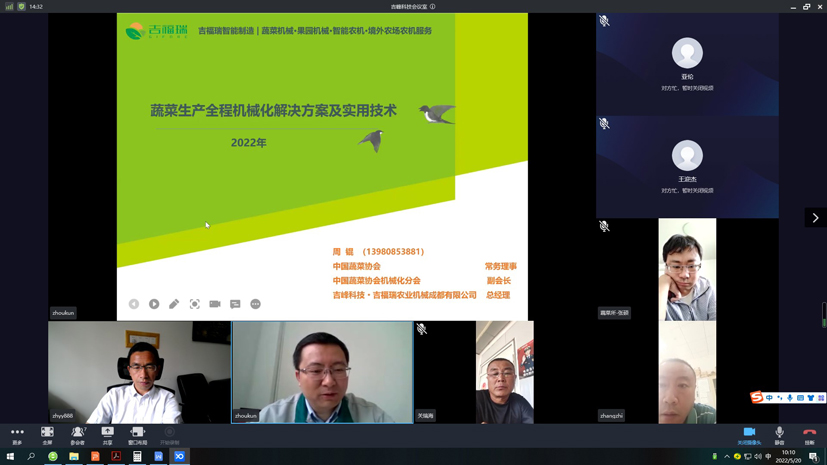
Task: Click the video camera icon on slide toolbar
Action: point(215,304)
